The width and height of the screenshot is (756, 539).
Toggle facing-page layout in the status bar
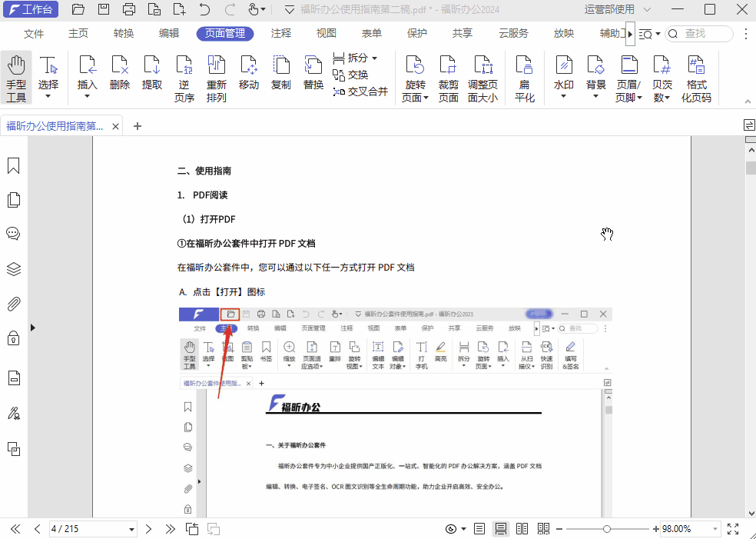[522, 528]
